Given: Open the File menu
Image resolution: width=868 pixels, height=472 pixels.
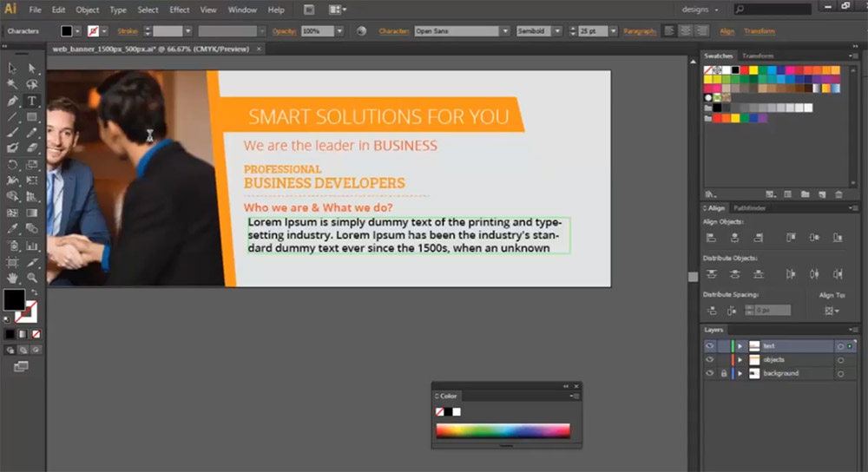Looking at the screenshot, I should pos(35,10).
